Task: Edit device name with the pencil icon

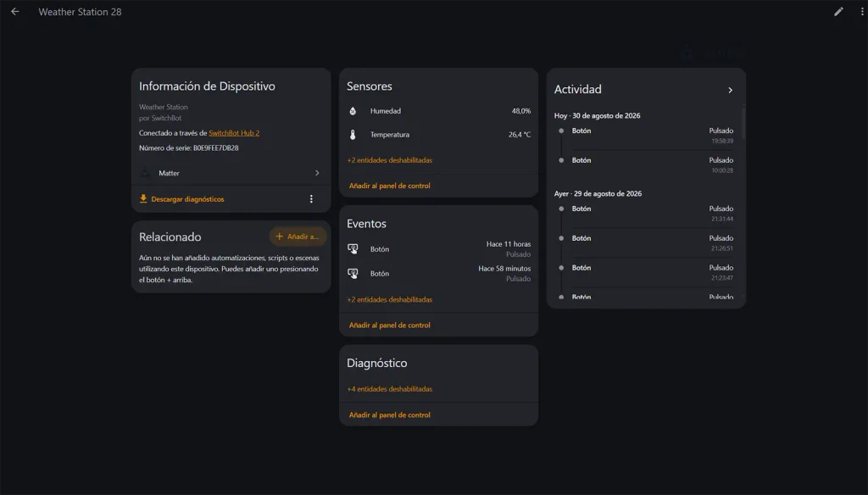Action: click(x=838, y=12)
